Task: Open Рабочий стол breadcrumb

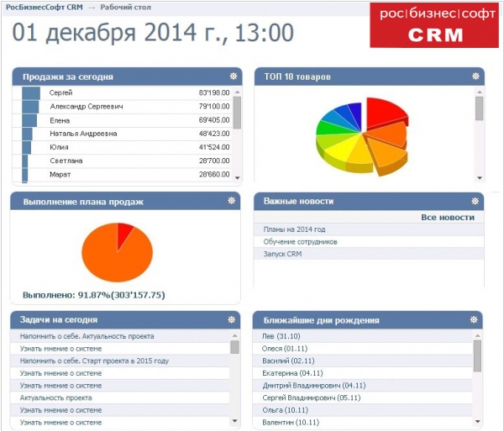Action: click(126, 7)
